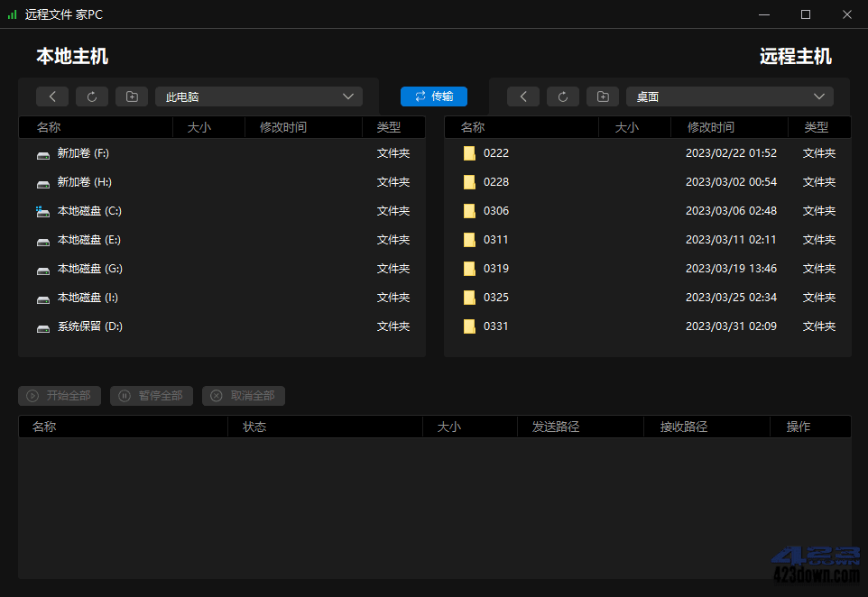Screen dimensions: 868x597
Task: Create new folder on remote host
Action: 603,96
